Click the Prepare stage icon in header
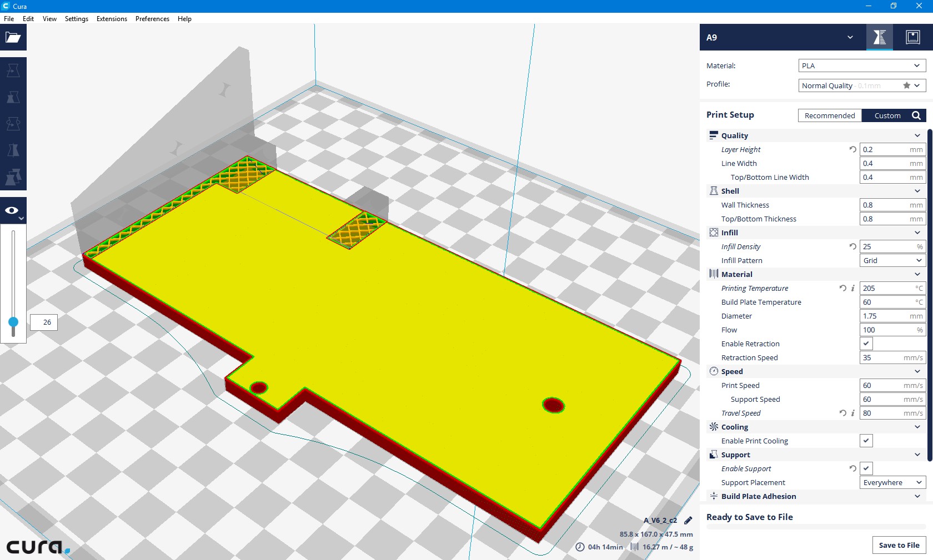This screenshot has height=560, width=933. (880, 37)
